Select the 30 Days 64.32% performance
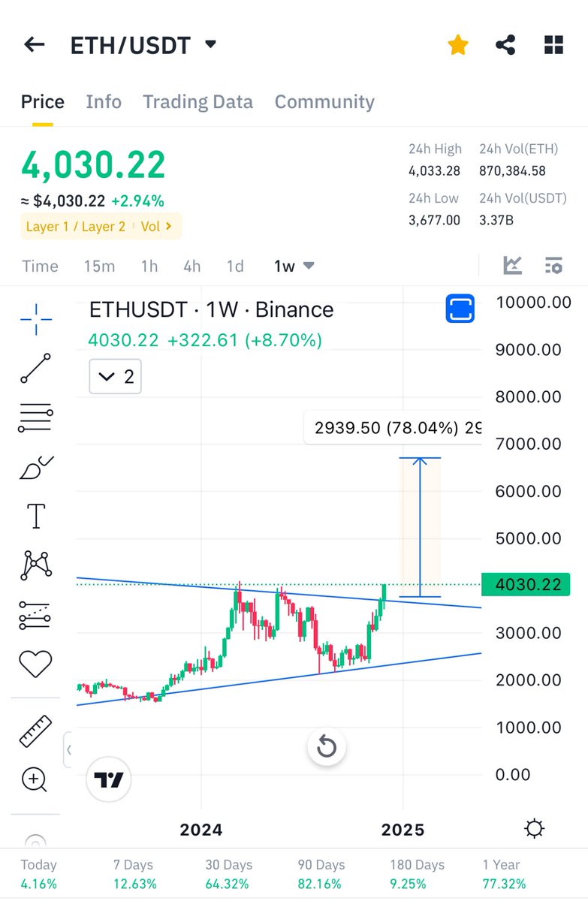The width and height of the screenshot is (588, 901). [229, 874]
